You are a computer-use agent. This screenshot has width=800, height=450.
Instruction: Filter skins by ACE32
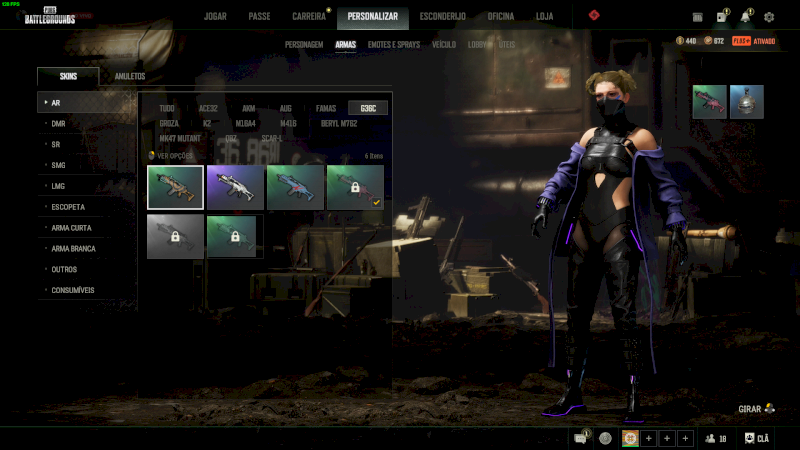coord(208,108)
